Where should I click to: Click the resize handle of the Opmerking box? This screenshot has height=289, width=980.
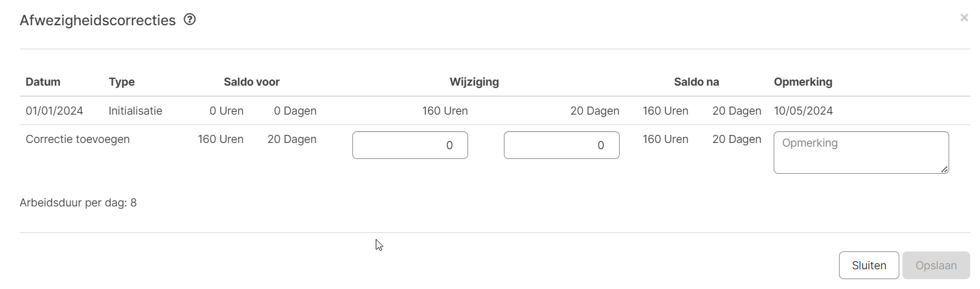tap(944, 169)
